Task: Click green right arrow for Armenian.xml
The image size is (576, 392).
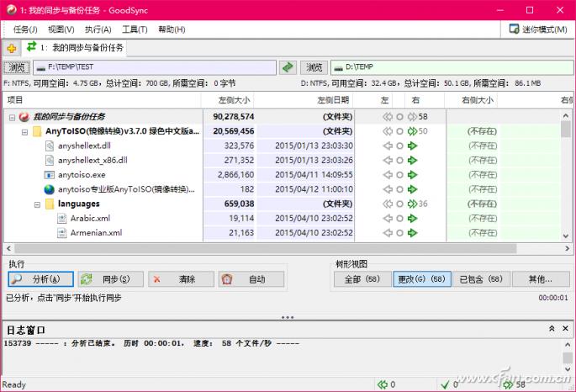Action: click(x=413, y=233)
